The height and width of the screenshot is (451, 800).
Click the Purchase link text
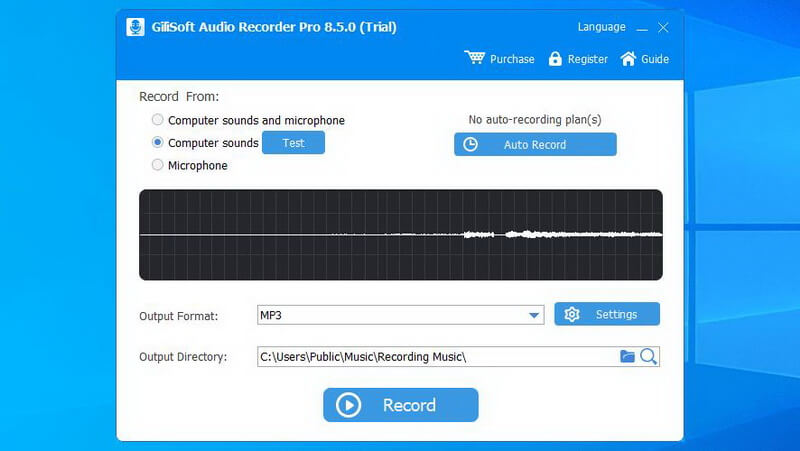point(512,59)
